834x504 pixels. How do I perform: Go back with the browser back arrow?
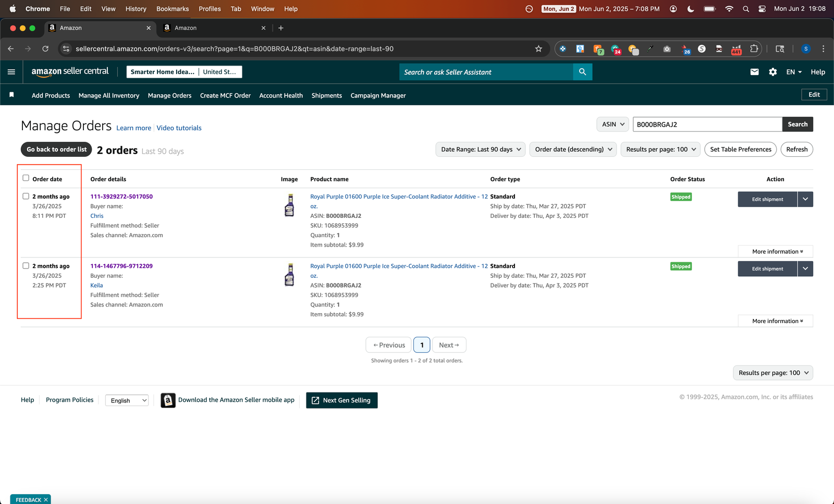click(x=11, y=48)
